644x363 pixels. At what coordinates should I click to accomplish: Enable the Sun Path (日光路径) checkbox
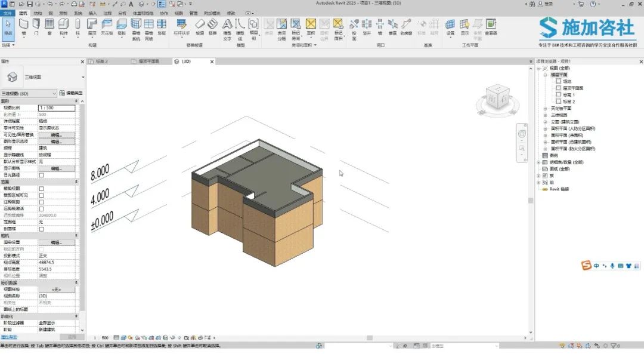coord(42,175)
